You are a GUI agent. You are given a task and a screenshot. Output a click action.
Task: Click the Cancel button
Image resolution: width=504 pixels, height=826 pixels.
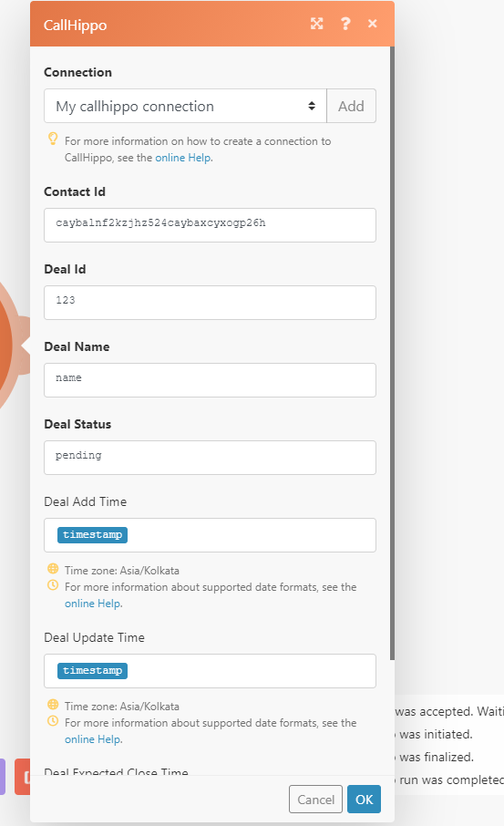315,800
